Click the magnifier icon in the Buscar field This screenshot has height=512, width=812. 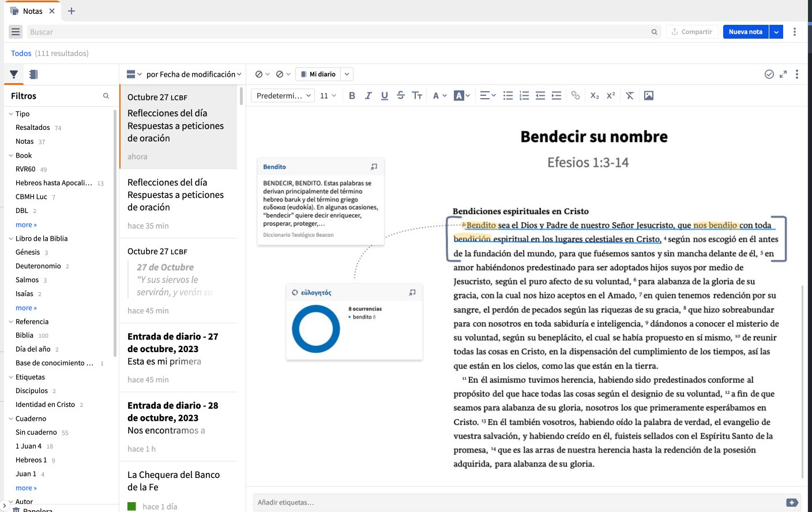654,32
